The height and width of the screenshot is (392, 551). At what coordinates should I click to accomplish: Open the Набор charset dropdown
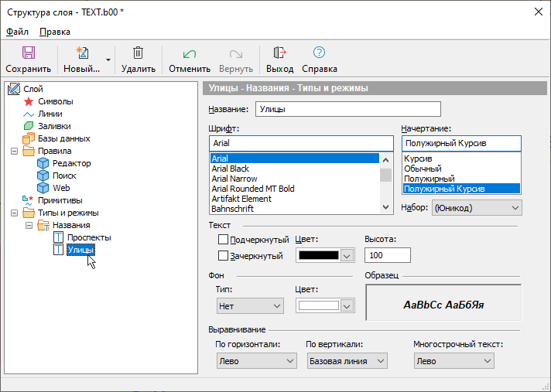(476, 208)
